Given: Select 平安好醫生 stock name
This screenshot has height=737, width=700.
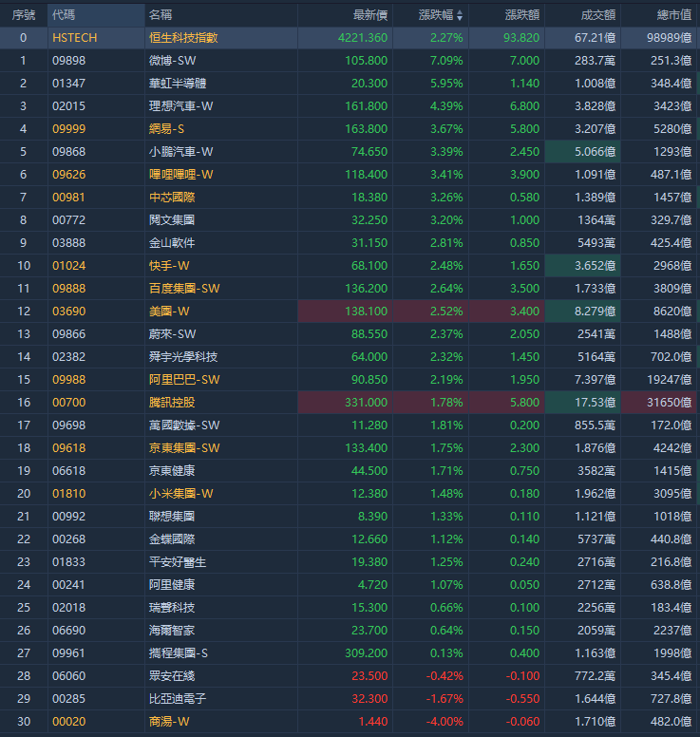Looking at the screenshot, I should [x=178, y=562].
